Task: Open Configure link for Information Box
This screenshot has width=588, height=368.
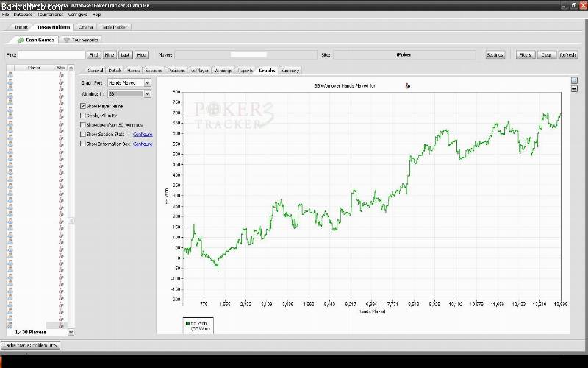Action: point(143,144)
